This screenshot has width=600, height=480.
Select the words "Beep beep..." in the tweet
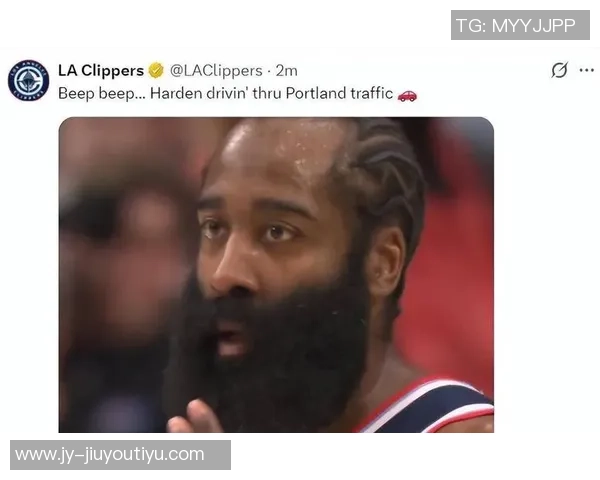[102, 94]
